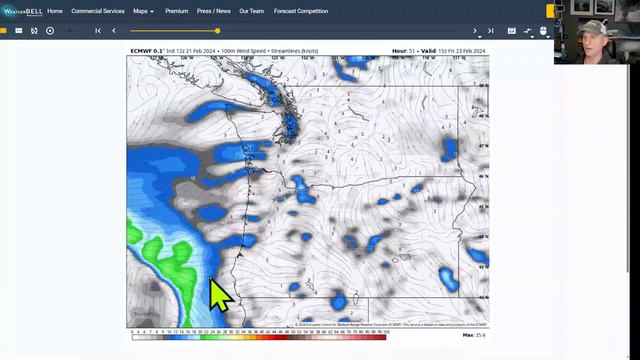640x360 pixels.
Task: Expand the Maps dropdown menu
Action: (x=143, y=11)
